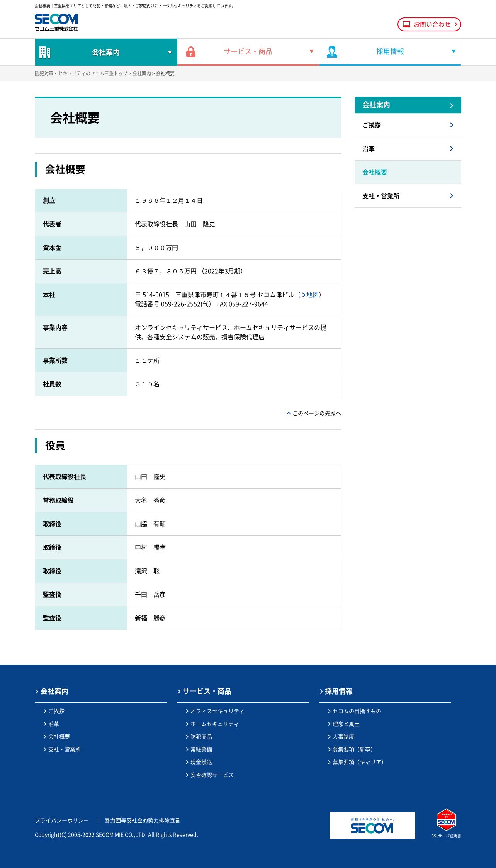
Task: Open footer 現金護送 link
Action: (199, 762)
